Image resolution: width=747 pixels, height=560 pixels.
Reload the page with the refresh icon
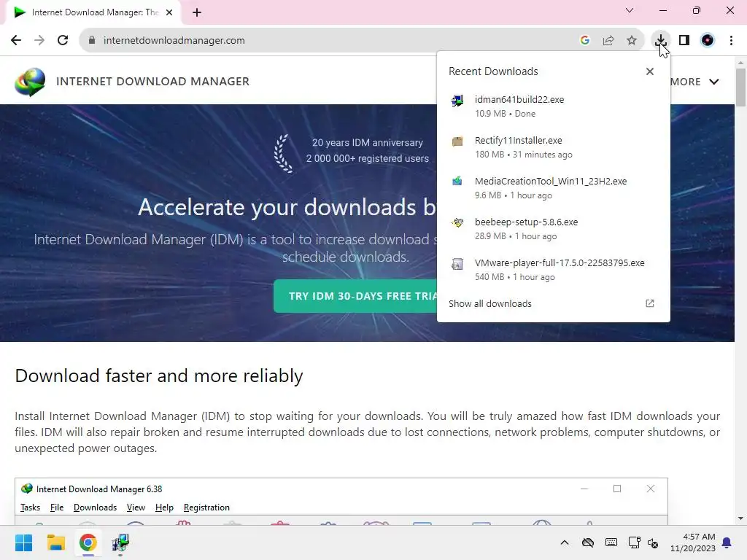pyautogui.click(x=63, y=40)
